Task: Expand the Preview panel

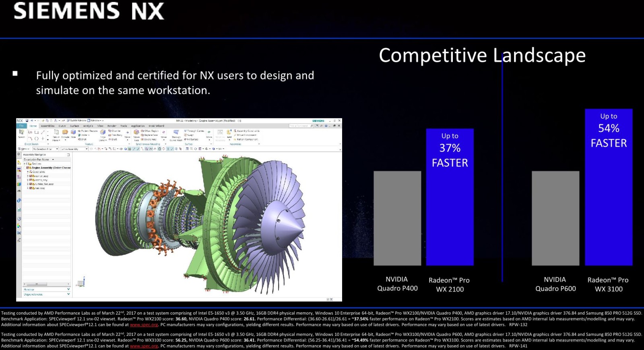Action: click(46, 289)
